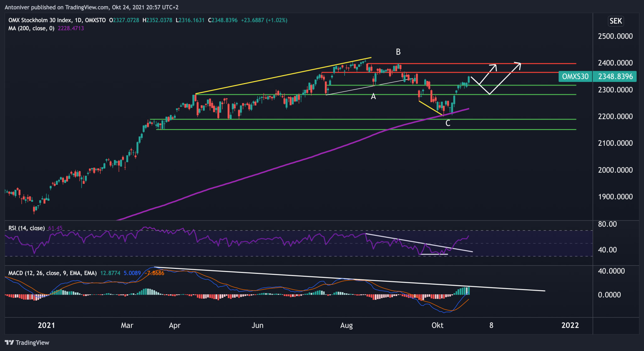The width and height of the screenshot is (644, 351).
Task: Click the RSI value 61.45 text
Action: (x=55, y=228)
